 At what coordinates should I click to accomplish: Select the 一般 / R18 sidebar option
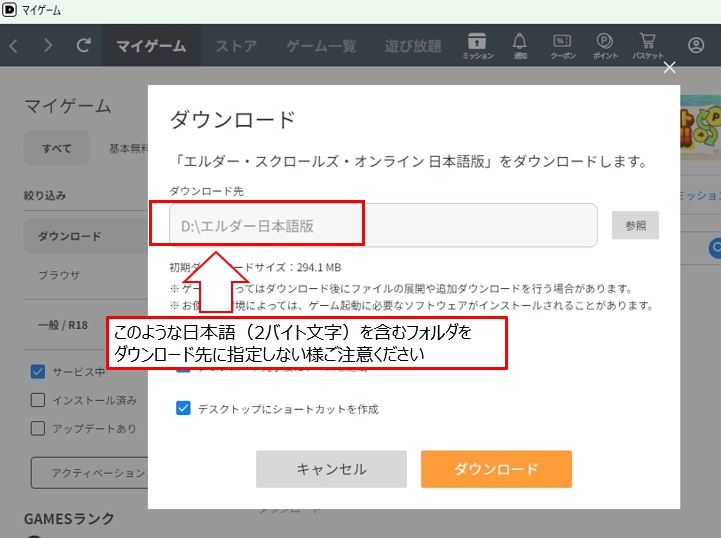pyautogui.click(x=63, y=325)
